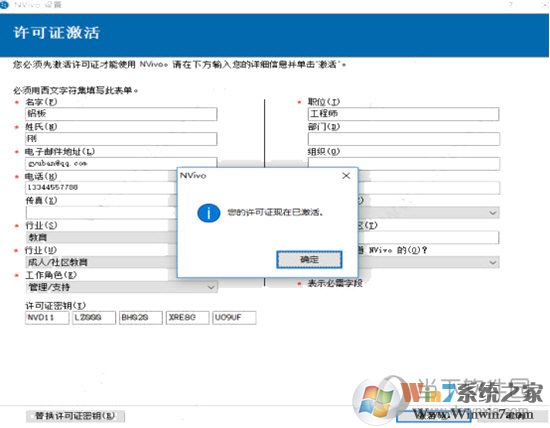Expand the dropdown right of the dialog, upper
Viewport: 550px width, 428px height.
click(x=492, y=213)
